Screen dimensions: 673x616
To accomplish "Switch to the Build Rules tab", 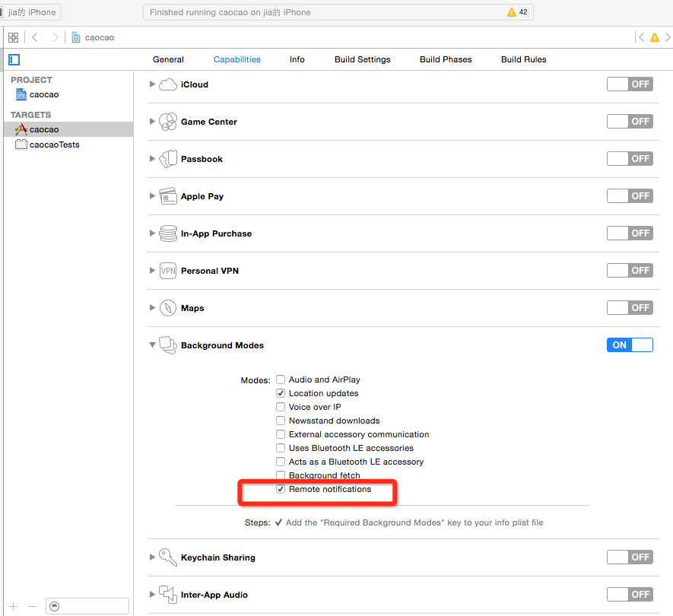I will [x=524, y=59].
